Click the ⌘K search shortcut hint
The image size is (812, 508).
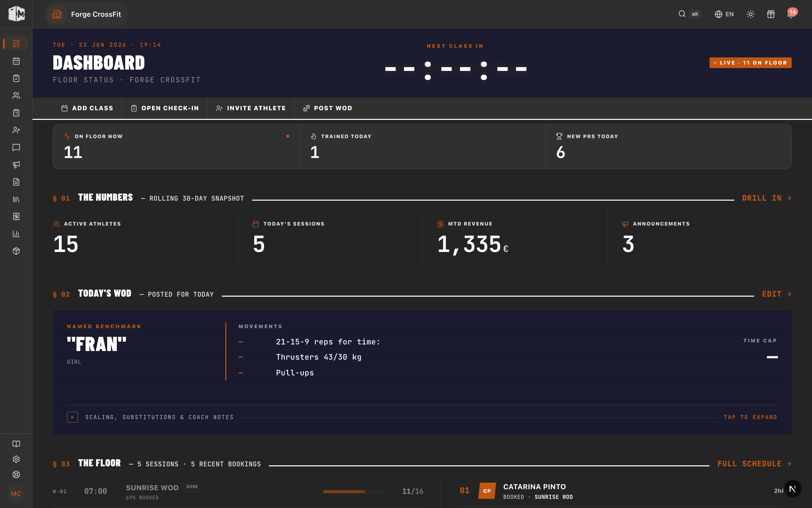pos(695,14)
